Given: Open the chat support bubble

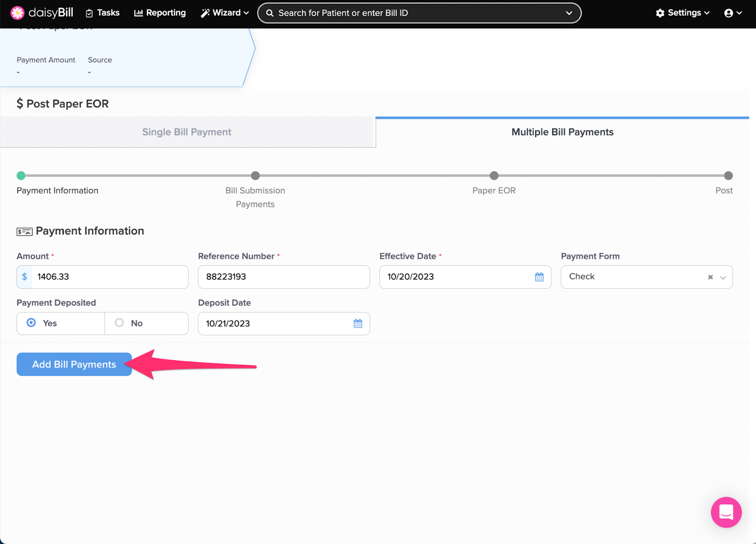Looking at the screenshot, I should click(x=726, y=512).
